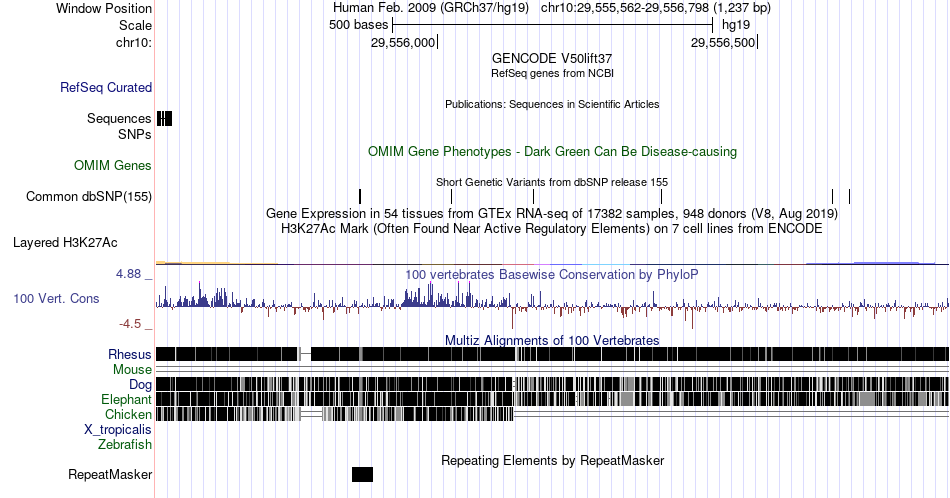
Task: Click the Sequences track black item
Action: coord(164,118)
